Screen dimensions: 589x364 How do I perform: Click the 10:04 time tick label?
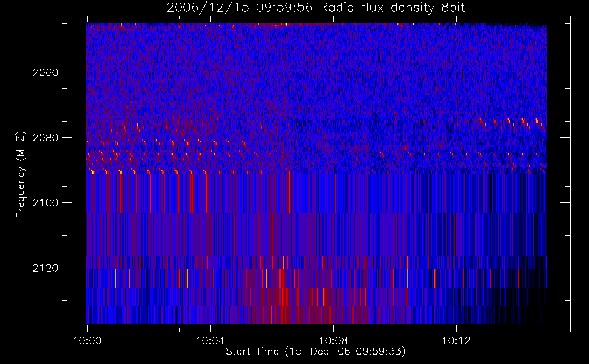coord(210,341)
